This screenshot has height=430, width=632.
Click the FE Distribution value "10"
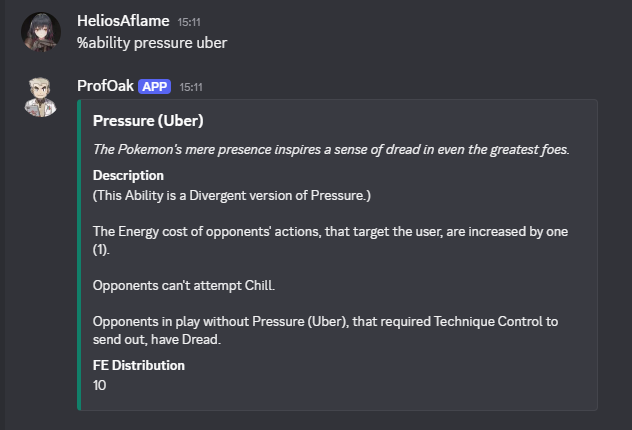(100, 385)
